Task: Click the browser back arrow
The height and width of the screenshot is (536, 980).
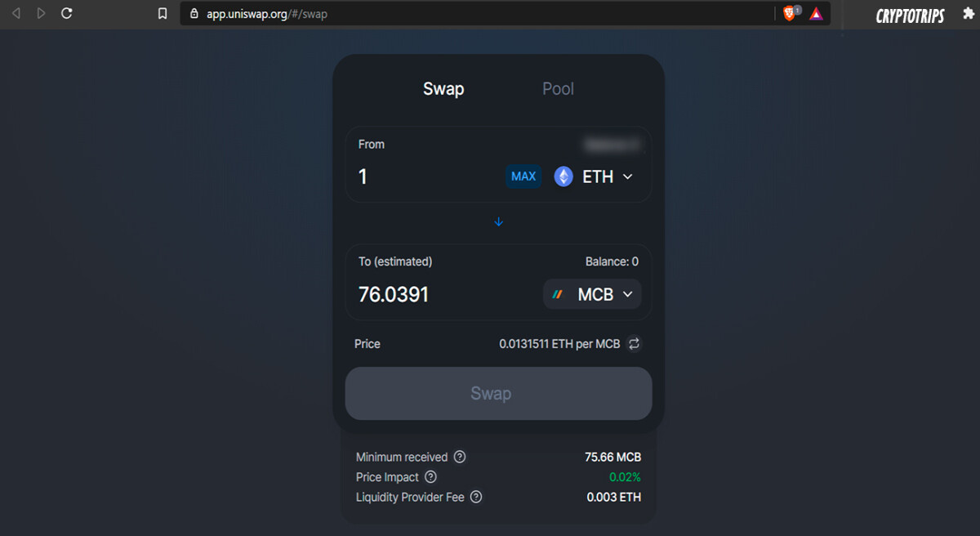Action: point(16,13)
